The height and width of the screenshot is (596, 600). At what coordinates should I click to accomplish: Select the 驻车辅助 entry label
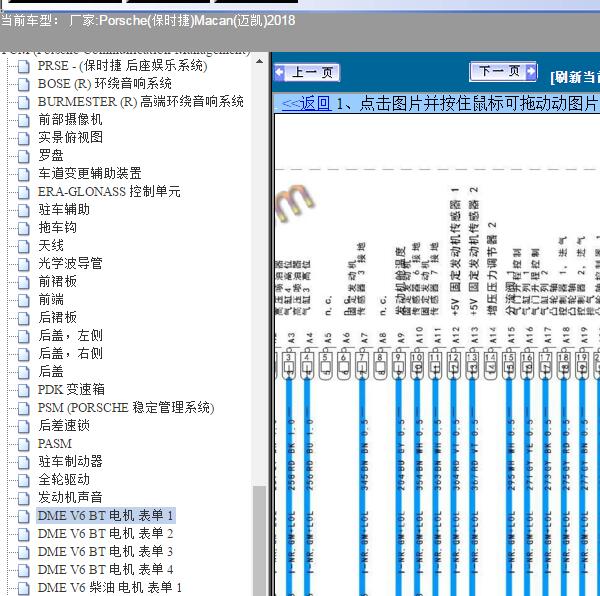click(64, 210)
